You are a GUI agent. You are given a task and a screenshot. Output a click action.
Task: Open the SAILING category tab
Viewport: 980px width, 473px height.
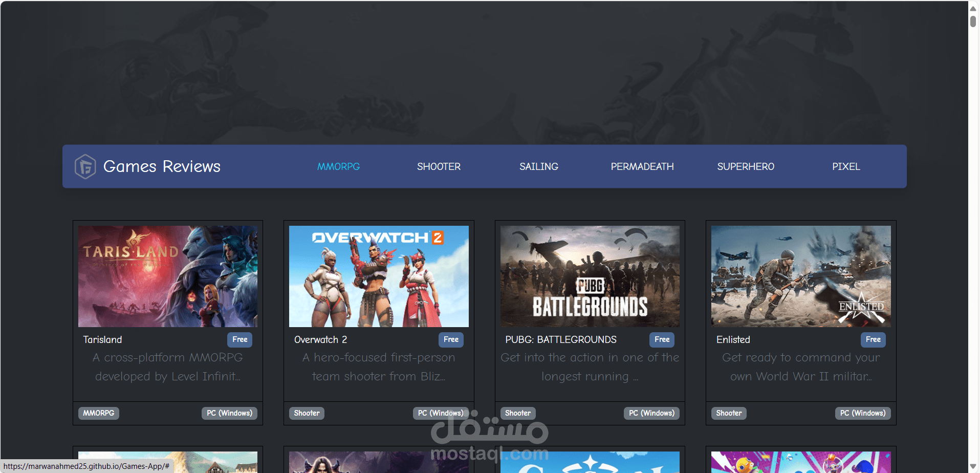click(x=539, y=166)
